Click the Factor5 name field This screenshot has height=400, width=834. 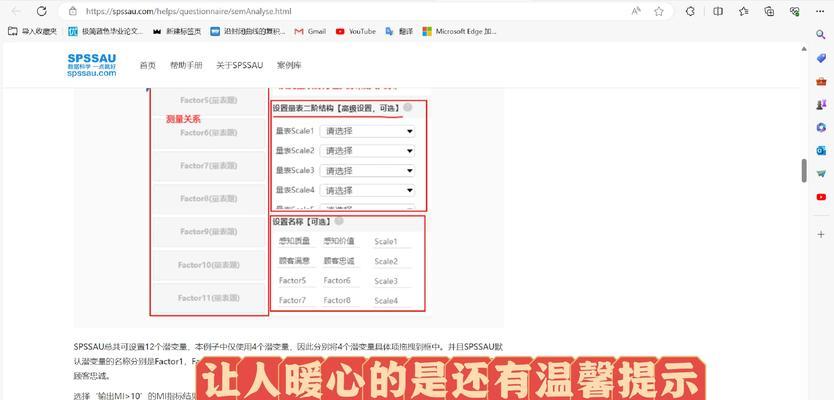point(296,280)
